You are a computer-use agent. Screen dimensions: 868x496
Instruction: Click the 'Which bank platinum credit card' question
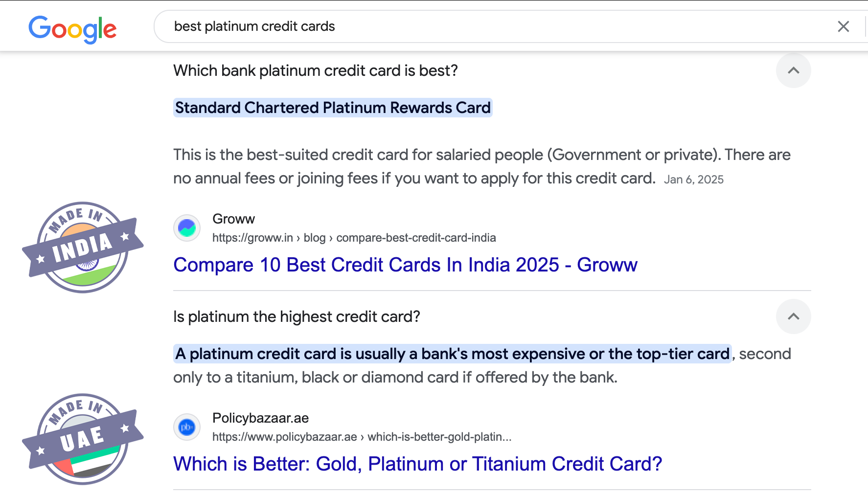click(x=316, y=71)
